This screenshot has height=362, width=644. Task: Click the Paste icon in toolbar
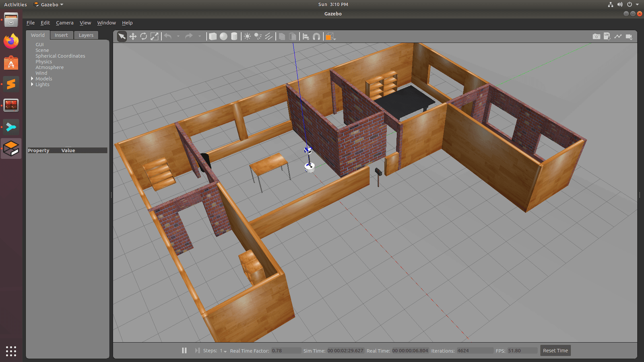(x=293, y=37)
